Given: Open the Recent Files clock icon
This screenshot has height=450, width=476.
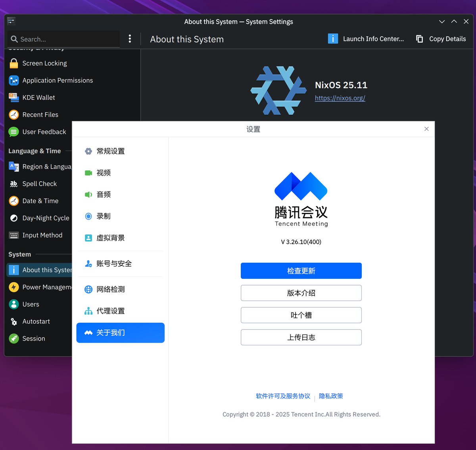Looking at the screenshot, I should [x=14, y=115].
